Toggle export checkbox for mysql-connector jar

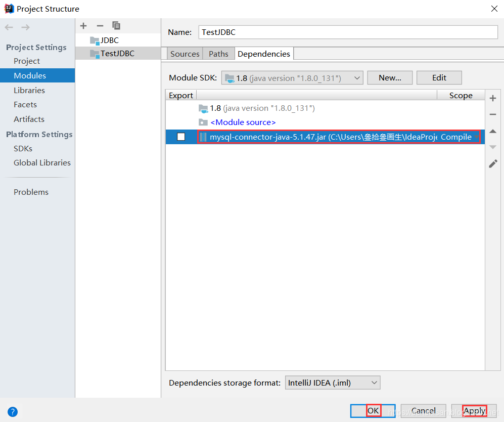181,137
